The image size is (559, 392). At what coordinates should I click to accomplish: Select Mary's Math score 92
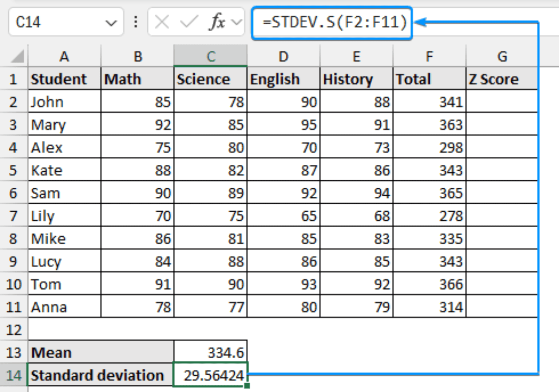[138, 124]
